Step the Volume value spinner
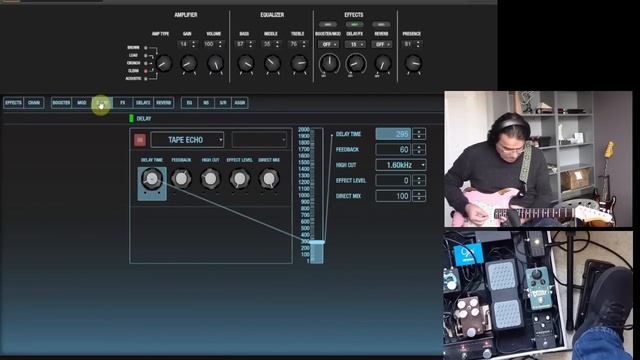The height and width of the screenshot is (360, 640). tap(220, 44)
